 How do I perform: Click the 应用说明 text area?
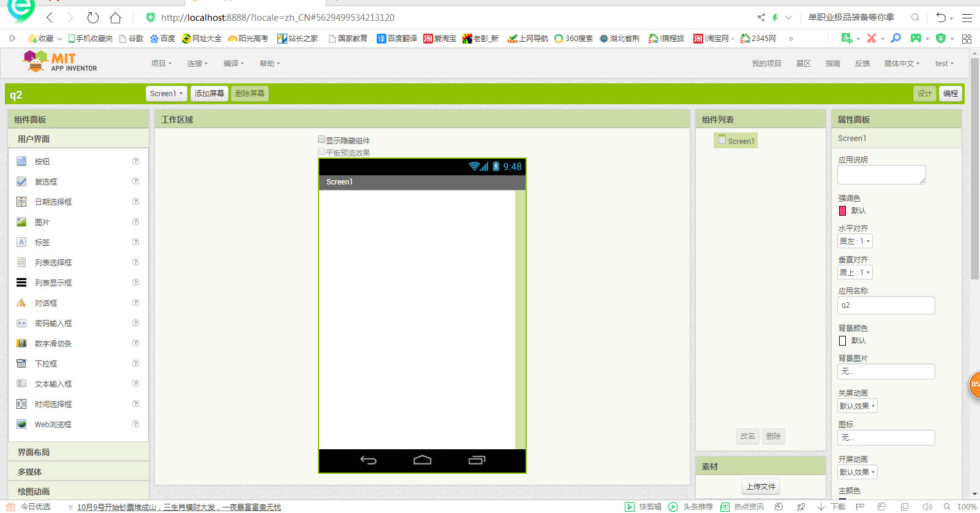[881, 175]
